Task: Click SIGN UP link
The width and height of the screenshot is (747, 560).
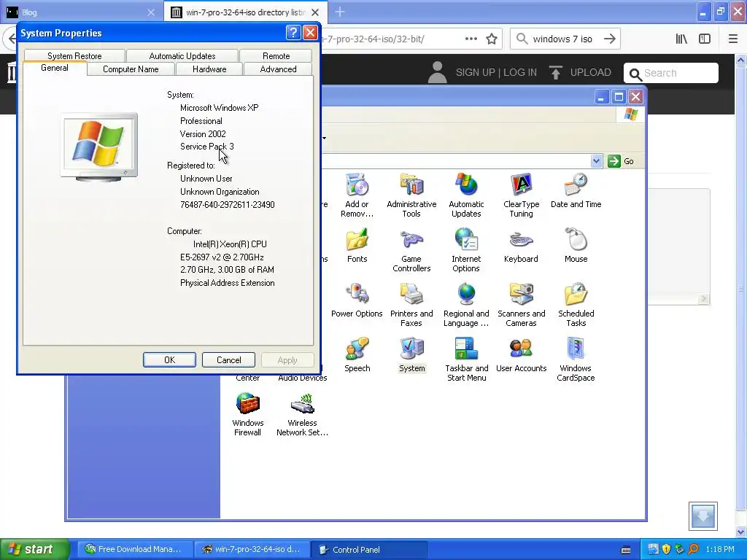Action: (475, 72)
